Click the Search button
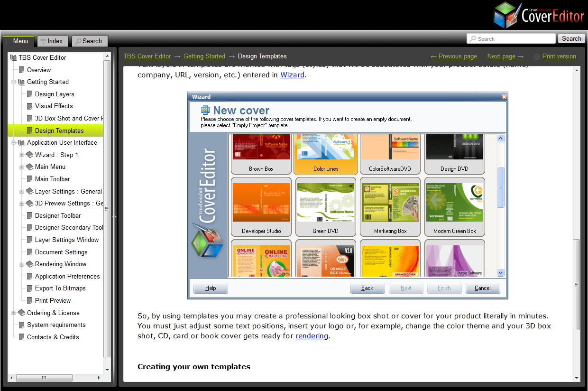The height and width of the screenshot is (391, 588). 571,38
